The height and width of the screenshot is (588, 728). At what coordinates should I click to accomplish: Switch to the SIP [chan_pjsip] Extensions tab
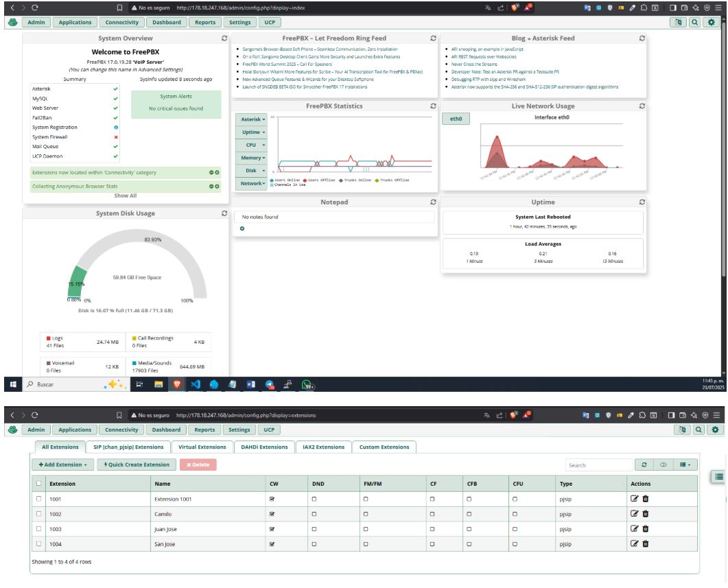128,447
